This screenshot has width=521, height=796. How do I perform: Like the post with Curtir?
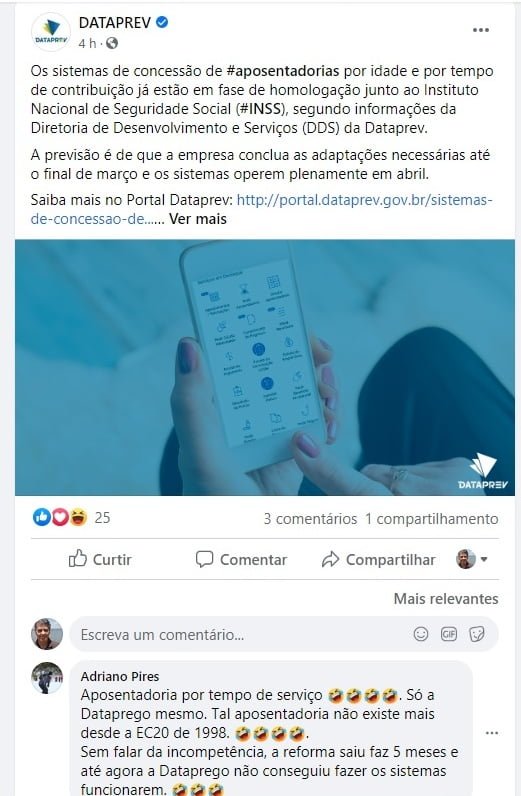point(100,559)
